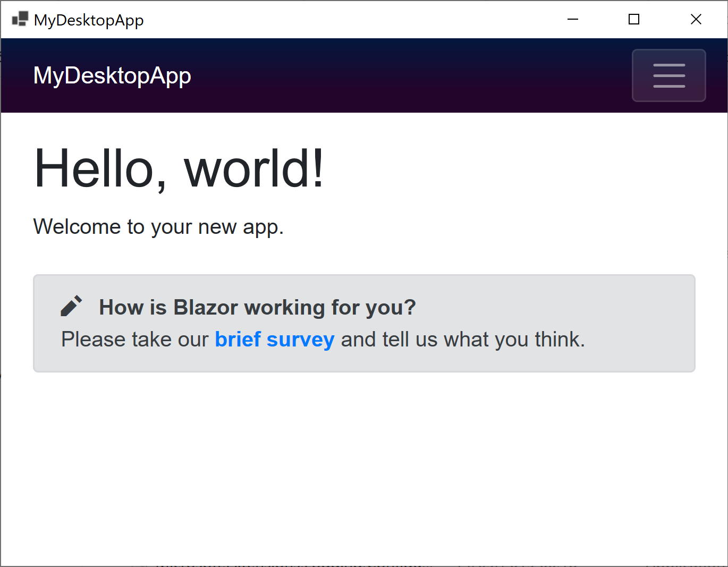The image size is (728, 567).
Task: Click the Welcome to your new app text
Action: [158, 227]
